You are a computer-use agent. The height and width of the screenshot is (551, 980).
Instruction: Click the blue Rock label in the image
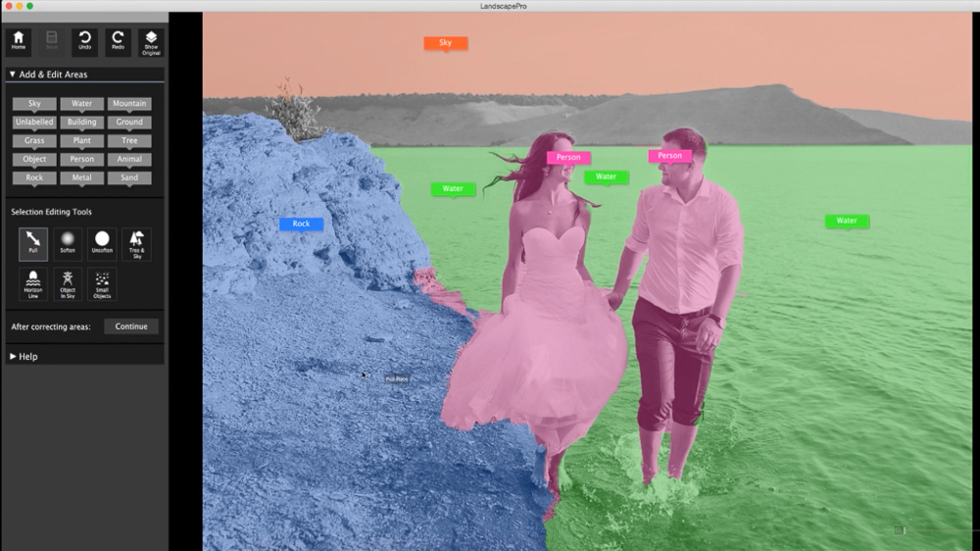coord(301,224)
